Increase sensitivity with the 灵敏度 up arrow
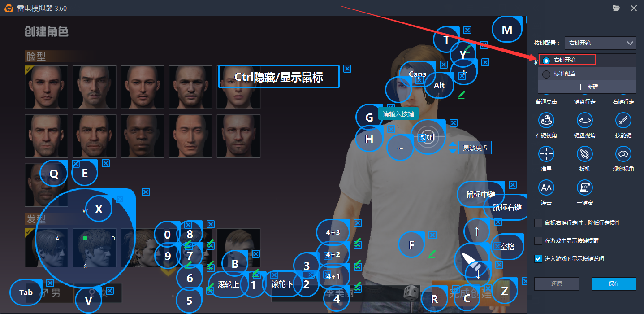Screen dimensions: 644x314 (452, 144)
